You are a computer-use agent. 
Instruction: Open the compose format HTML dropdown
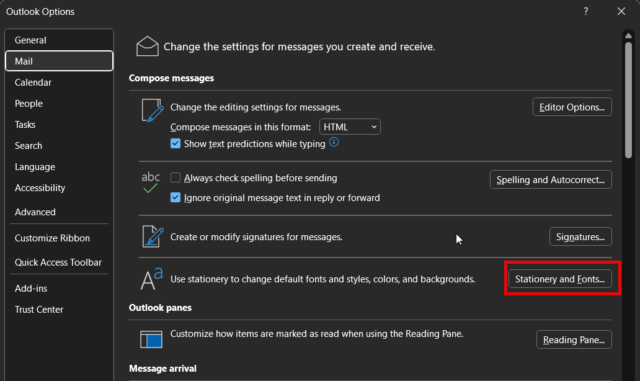(350, 127)
